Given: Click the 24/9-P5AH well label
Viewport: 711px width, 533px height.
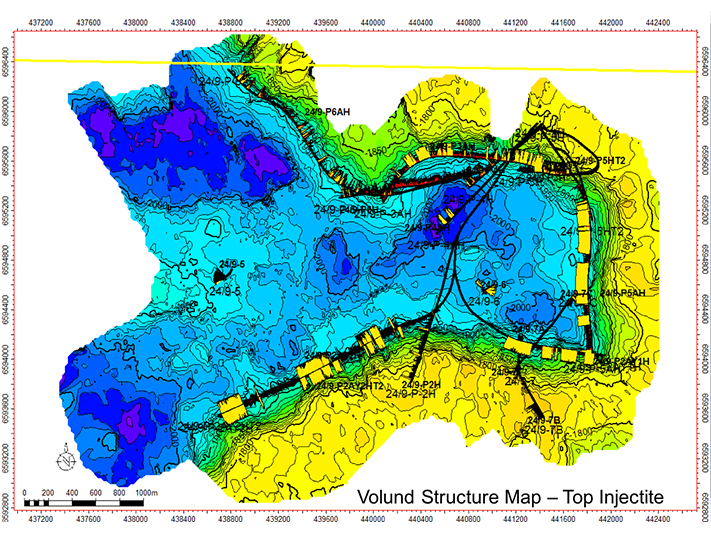Looking at the screenshot, I should coord(622,293).
